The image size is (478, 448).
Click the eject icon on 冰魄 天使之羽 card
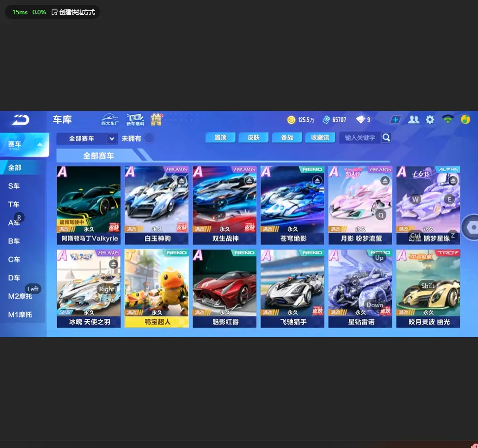click(x=113, y=264)
